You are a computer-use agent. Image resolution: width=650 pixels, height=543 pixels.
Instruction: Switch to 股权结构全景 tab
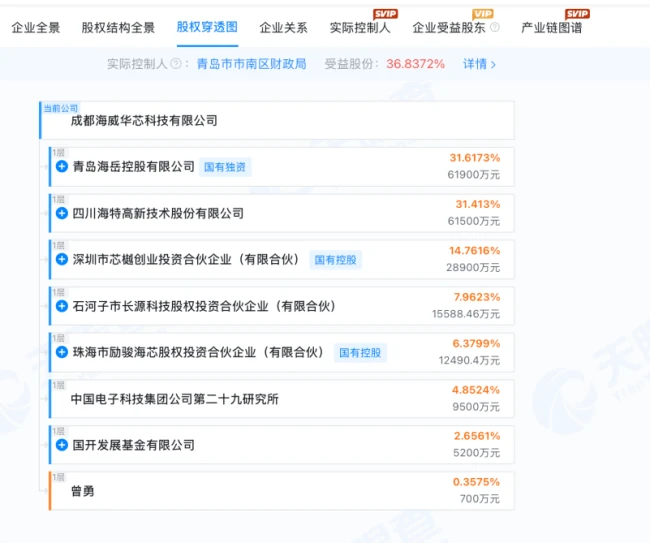(x=118, y=28)
